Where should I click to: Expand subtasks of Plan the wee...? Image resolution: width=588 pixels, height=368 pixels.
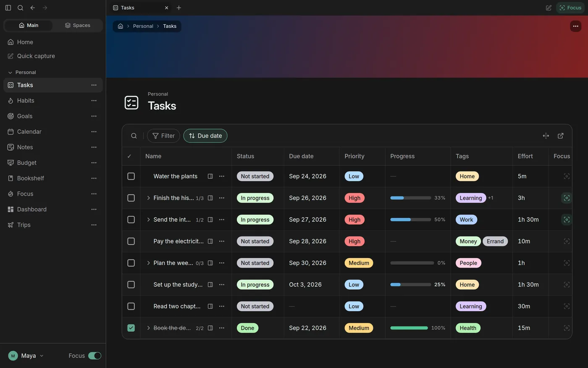click(148, 263)
